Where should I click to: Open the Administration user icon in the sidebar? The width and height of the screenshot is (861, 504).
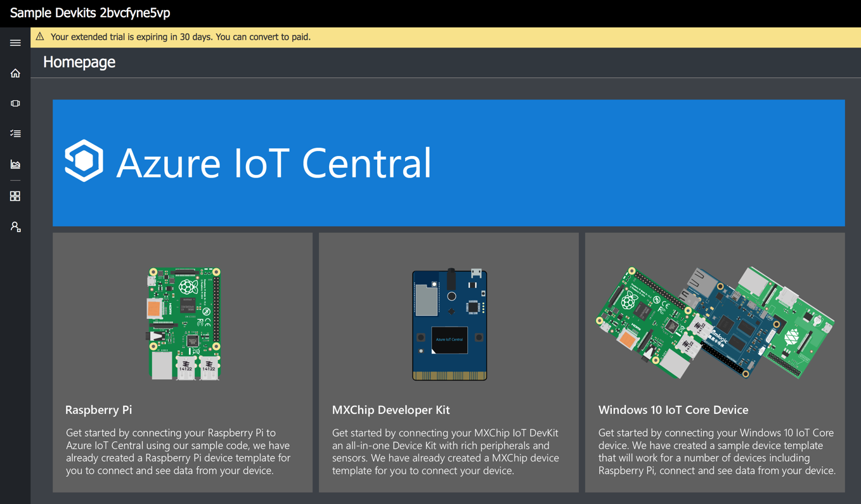15,227
